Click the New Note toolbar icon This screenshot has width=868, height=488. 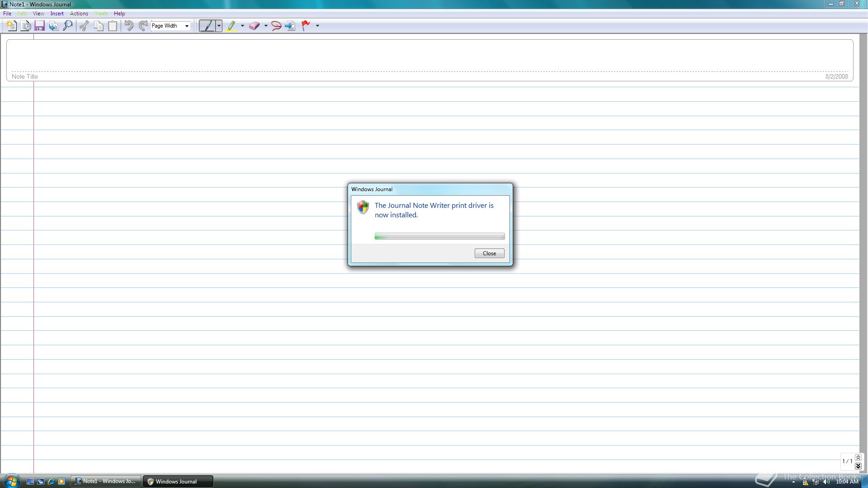[x=12, y=26]
